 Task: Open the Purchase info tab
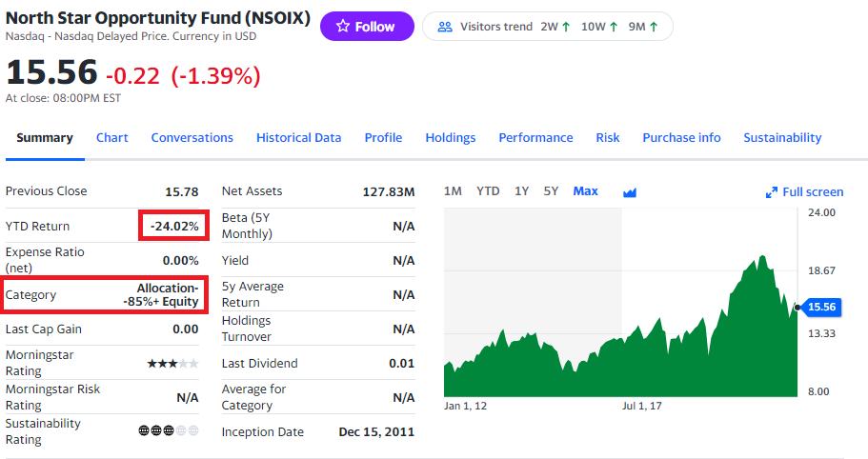[x=681, y=138]
